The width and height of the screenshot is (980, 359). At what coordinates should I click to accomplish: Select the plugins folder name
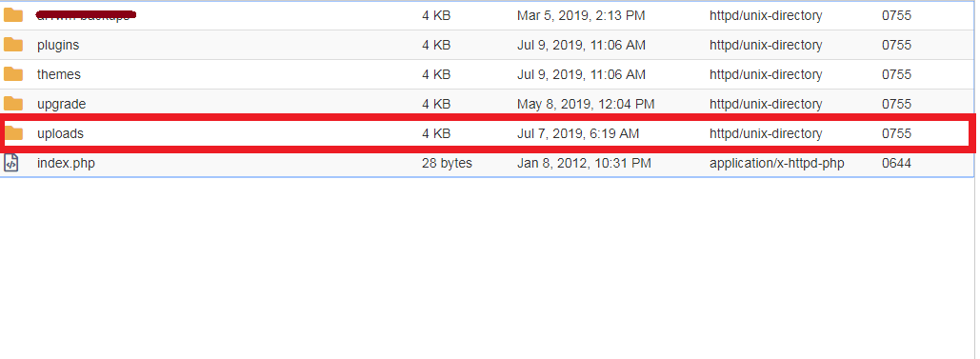tap(58, 46)
